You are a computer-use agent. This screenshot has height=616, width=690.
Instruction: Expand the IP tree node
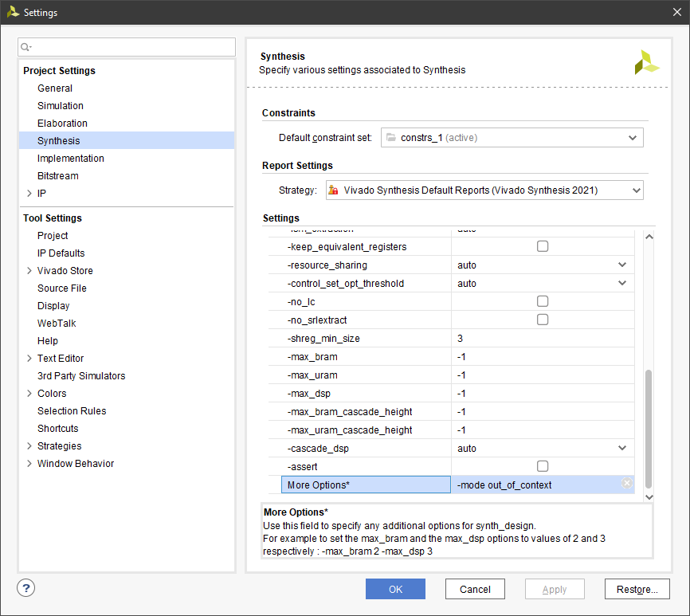pyautogui.click(x=29, y=194)
